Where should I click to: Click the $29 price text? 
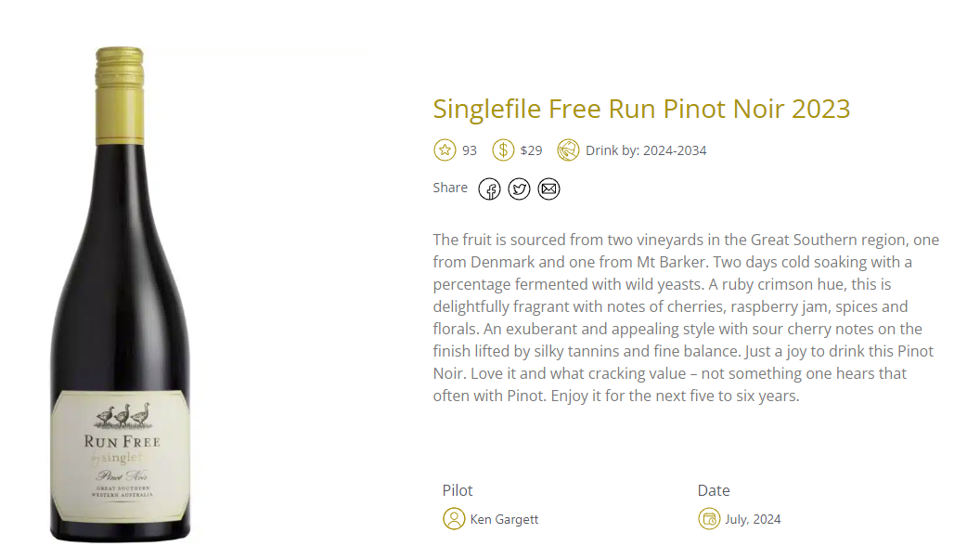tap(531, 150)
